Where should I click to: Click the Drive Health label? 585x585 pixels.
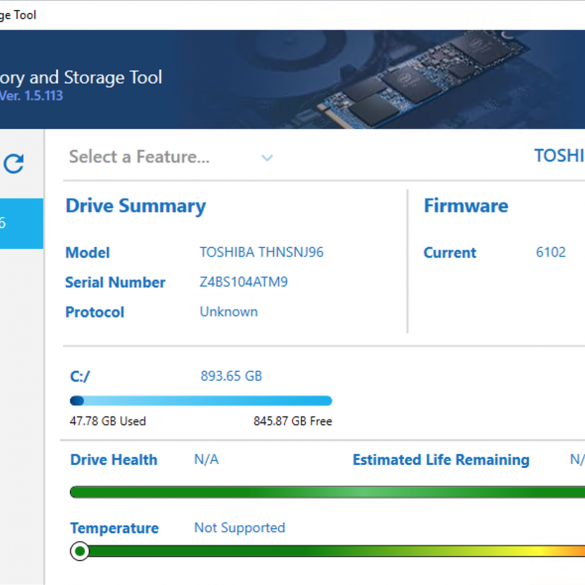pos(114,460)
